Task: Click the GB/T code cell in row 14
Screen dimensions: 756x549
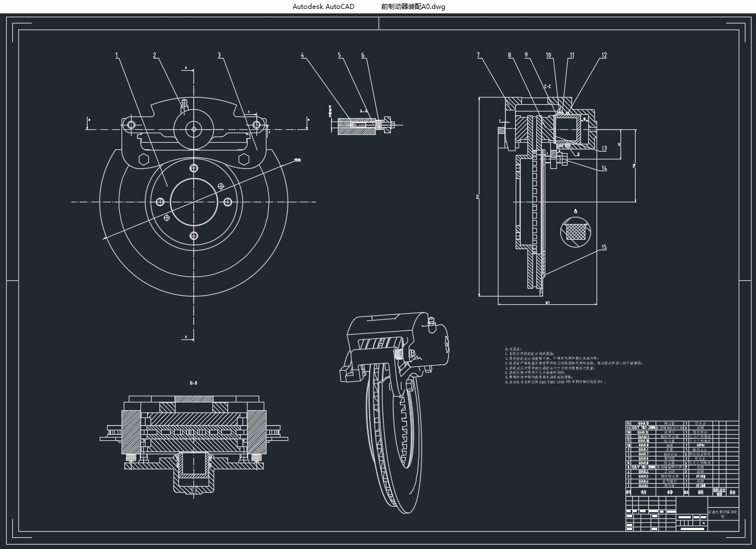Action: pyautogui.click(x=643, y=427)
